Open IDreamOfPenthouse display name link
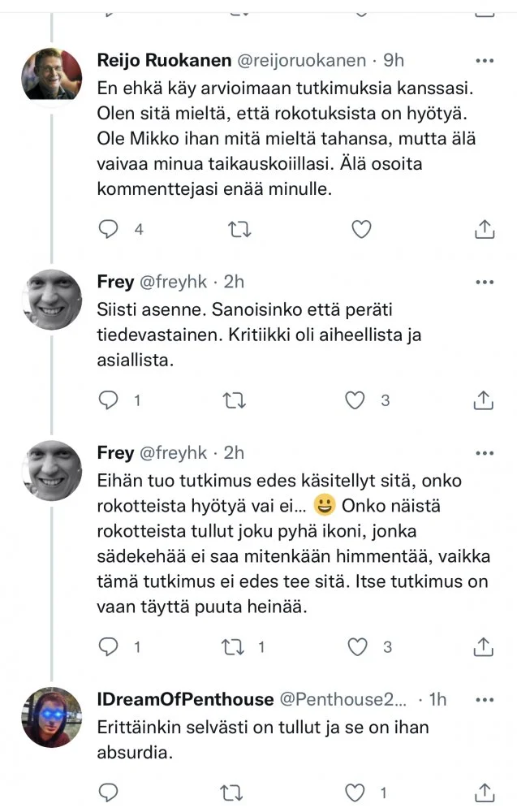 (x=184, y=699)
